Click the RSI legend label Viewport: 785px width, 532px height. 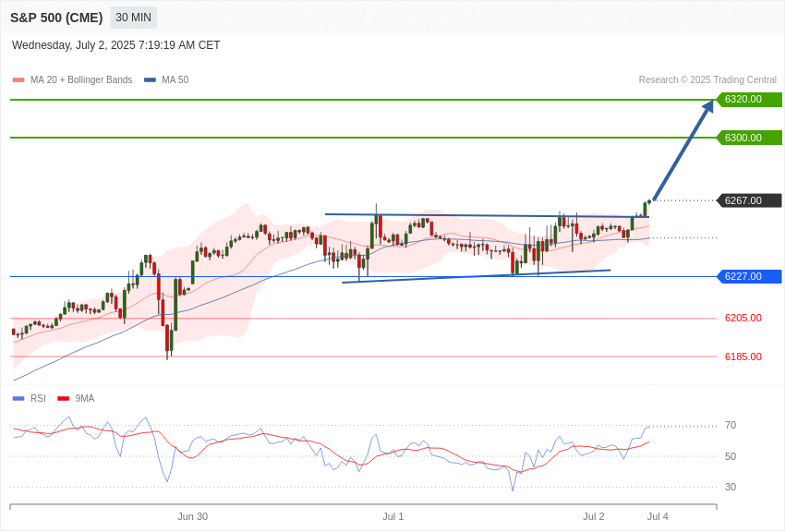pos(38,399)
